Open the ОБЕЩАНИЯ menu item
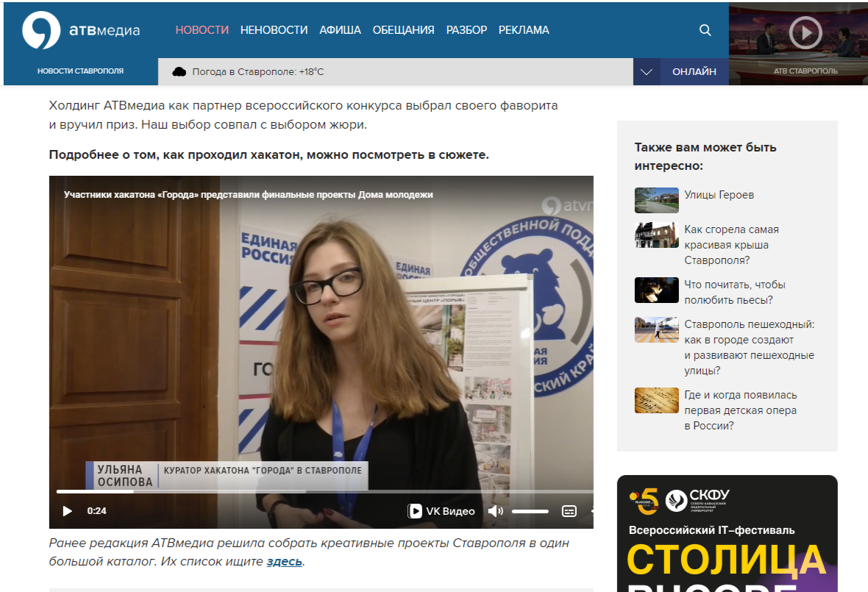The width and height of the screenshot is (868, 592). pyautogui.click(x=404, y=30)
